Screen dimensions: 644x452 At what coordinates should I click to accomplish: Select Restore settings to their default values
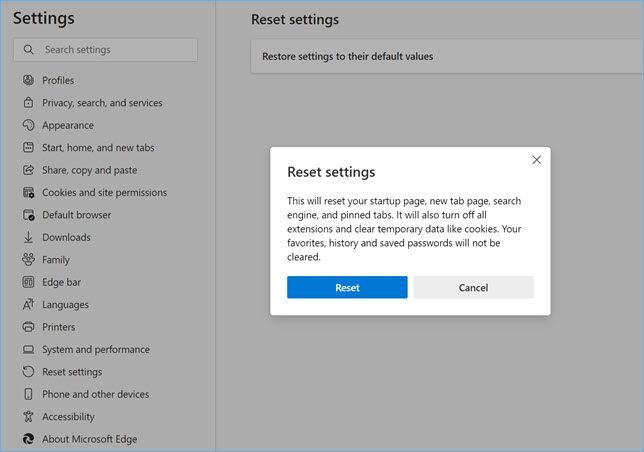click(x=347, y=57)
